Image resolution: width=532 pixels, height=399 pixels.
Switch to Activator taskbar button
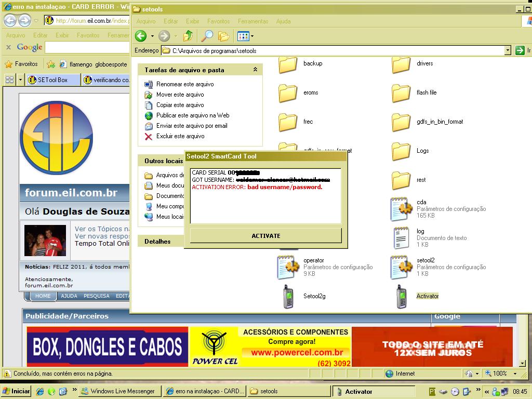pos(374,392)
